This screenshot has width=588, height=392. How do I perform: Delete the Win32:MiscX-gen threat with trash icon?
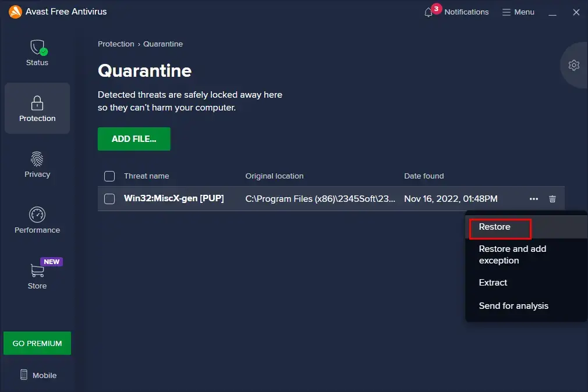coord(552,199)
